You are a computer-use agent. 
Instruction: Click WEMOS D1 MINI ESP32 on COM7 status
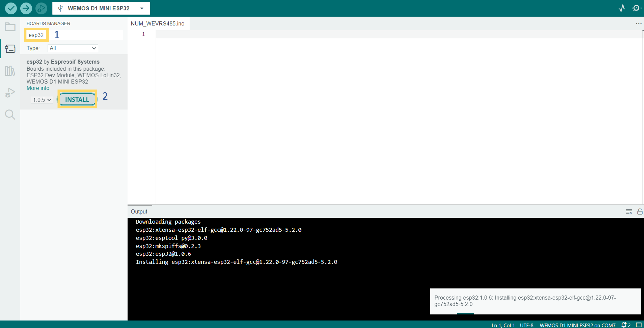click(577, 325)
